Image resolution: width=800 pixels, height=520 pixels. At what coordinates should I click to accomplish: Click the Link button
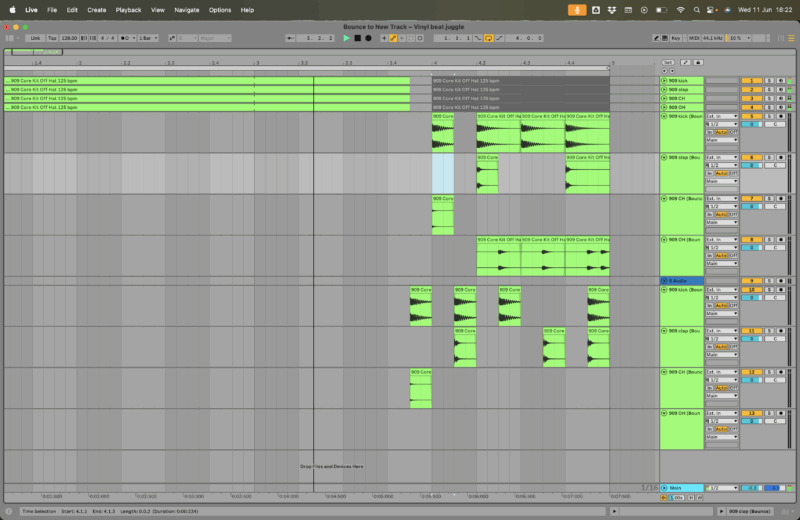[35, 38]
